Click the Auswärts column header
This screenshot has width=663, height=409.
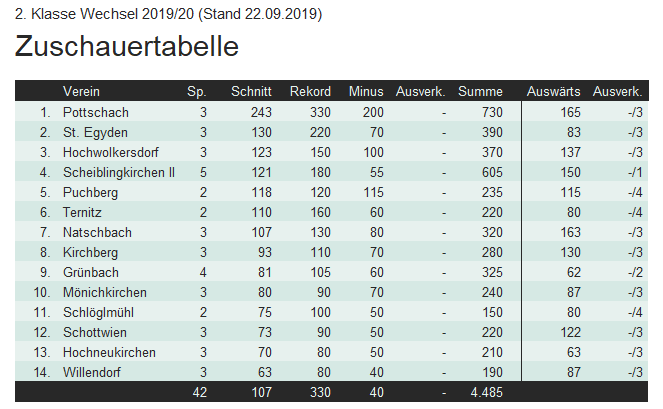[553, 91]
